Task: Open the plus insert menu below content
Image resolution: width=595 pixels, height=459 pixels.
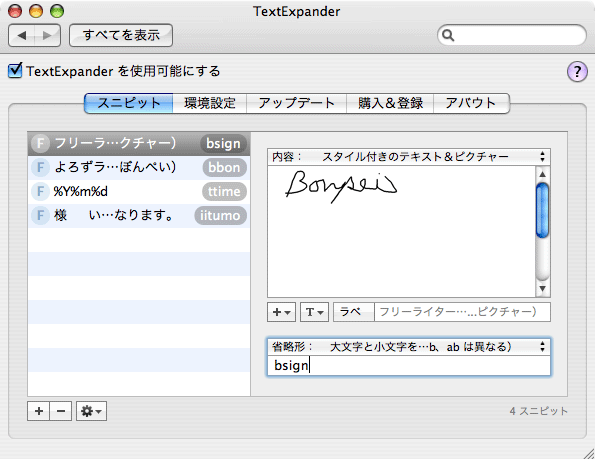Action: point(281,312)
